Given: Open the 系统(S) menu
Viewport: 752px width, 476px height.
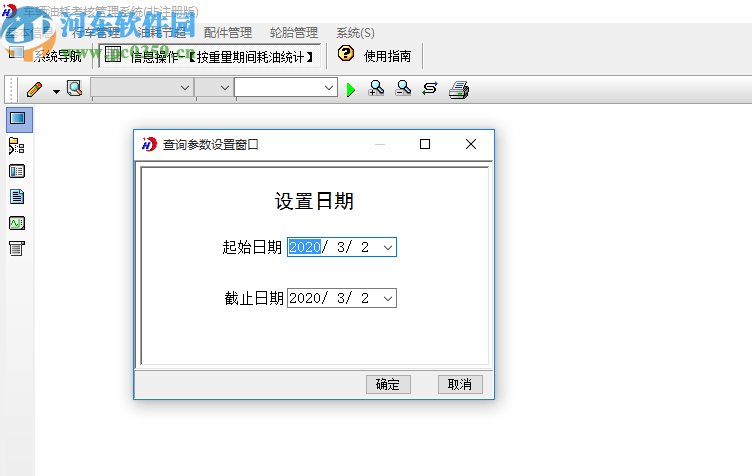Looking at the screenshot, I should click(x=355, y=33).
